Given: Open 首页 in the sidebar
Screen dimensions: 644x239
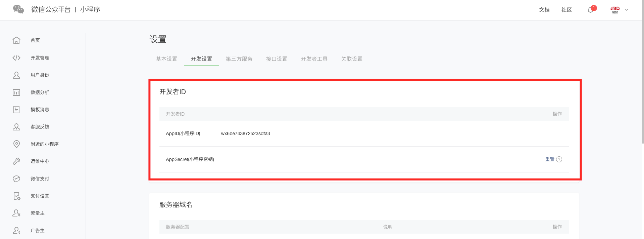Looking at the screenshot, I should 35,40.
